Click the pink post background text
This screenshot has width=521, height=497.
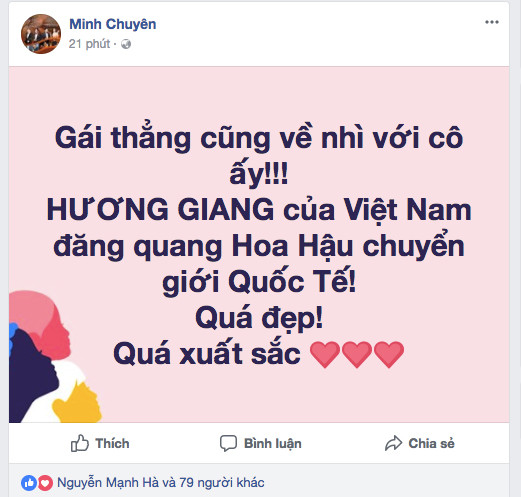[259, 244]
